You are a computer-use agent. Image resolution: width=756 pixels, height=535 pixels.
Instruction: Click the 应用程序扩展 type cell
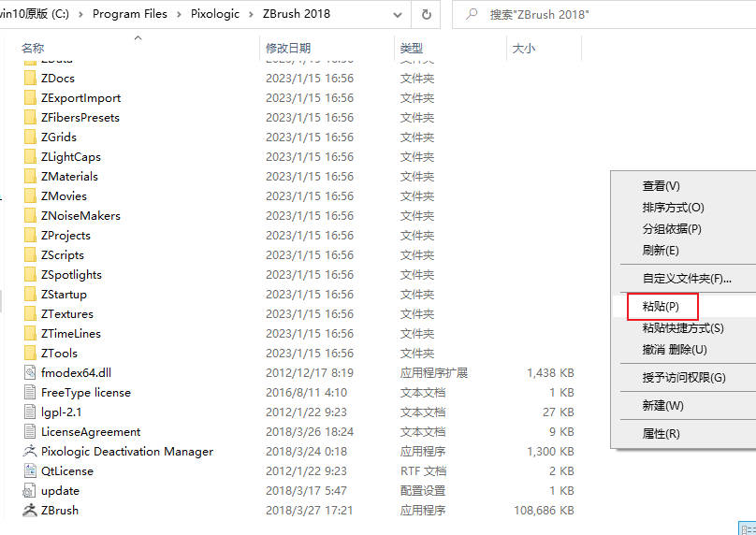tap(434, 373)
